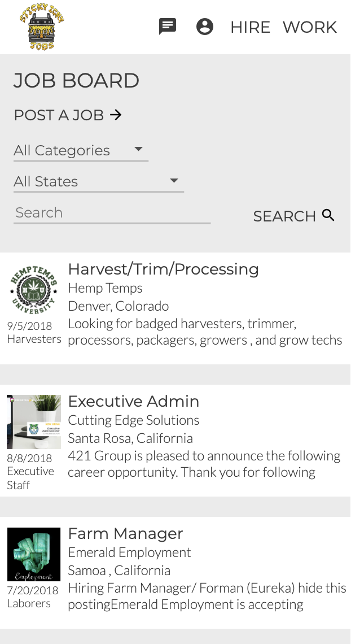Viewport: 351px width, 644px height.
Task: Open the Emerald Employment listing image
Action: (34, 554)
